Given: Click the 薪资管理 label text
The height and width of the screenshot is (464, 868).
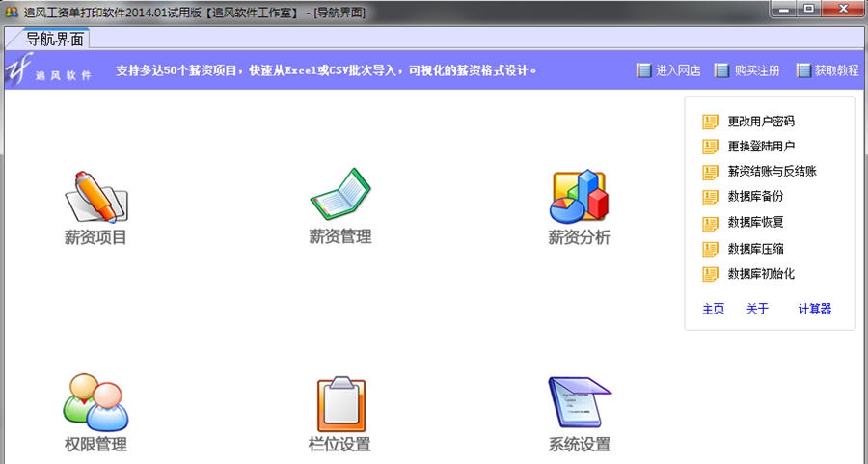Looking at the screenshot, I should pyautogui.click(x=339, y=237).
